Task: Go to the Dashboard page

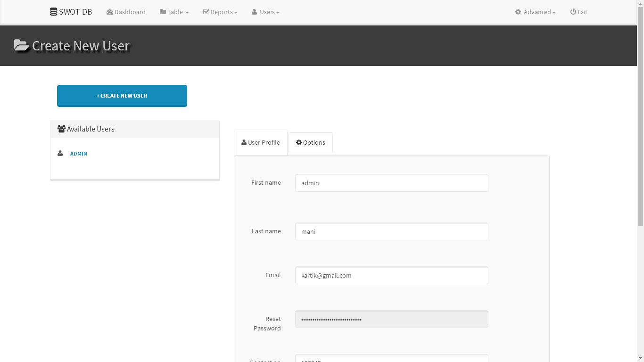Action: point(126,12)
